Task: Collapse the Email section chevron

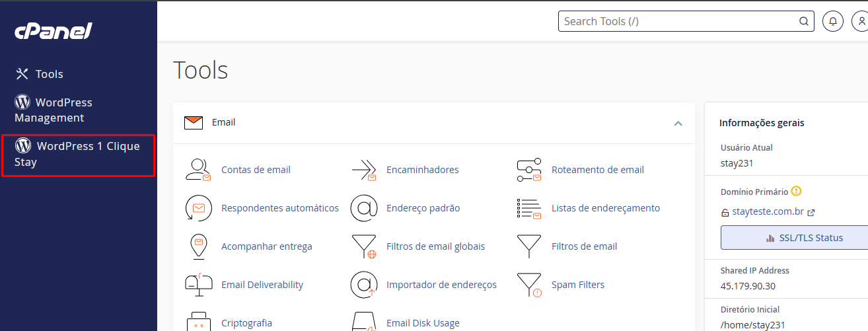Action: (678, 123)
